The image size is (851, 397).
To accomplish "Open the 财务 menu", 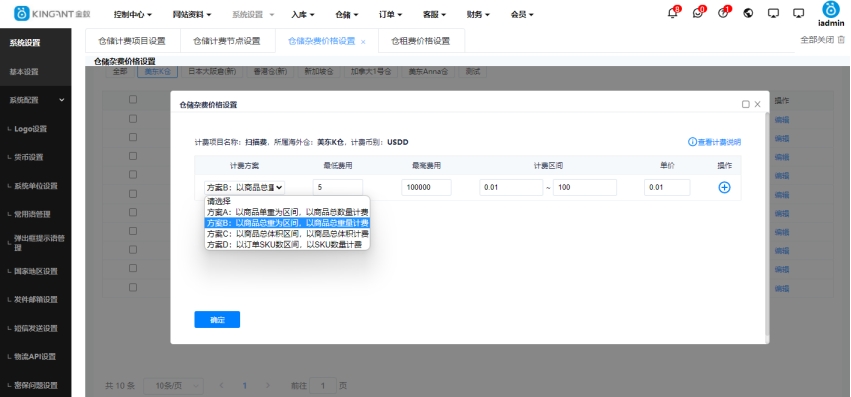I will click(x=478, y=15).
